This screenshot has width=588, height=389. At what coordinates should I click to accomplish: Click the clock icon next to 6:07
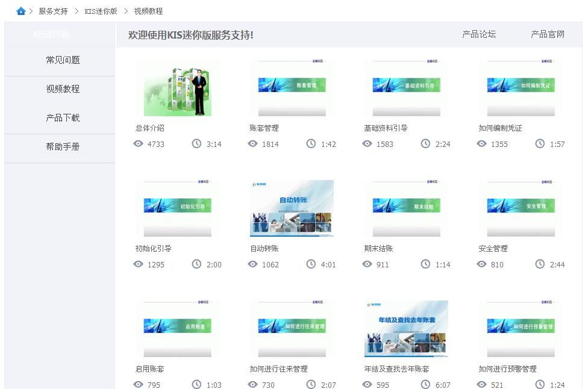point(425,384)
